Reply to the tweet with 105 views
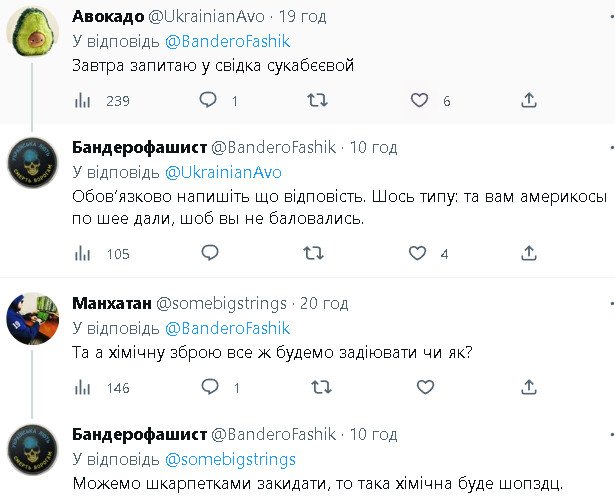 [208, 254]
